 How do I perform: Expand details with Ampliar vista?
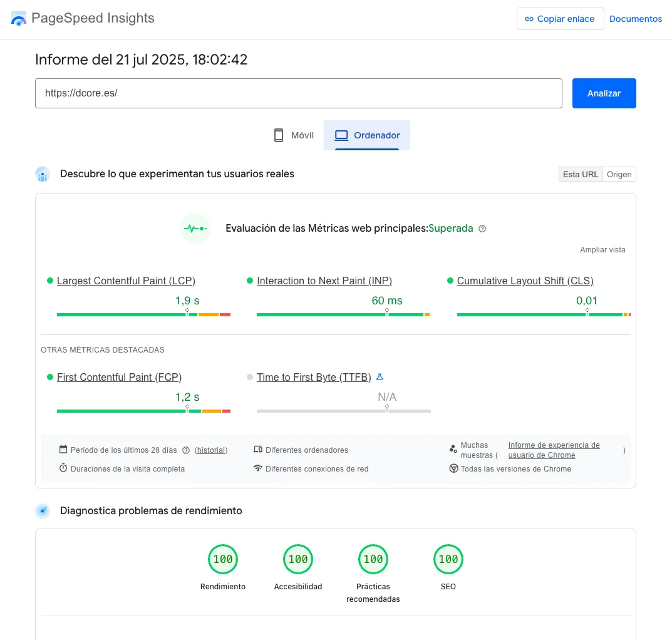(602, 250)
